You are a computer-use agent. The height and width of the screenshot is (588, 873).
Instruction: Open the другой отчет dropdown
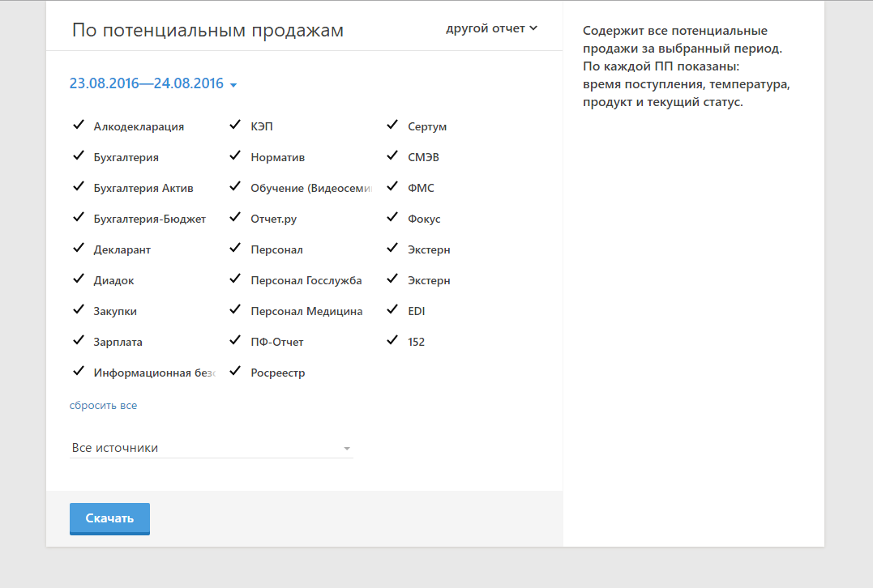(491, 28)
